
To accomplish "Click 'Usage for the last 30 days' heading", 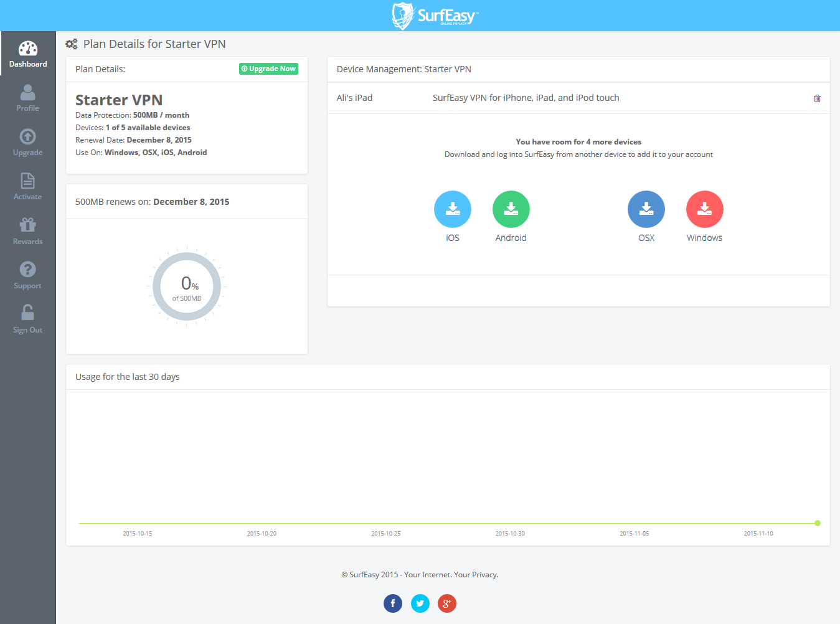I will click(x=128, y=377).
